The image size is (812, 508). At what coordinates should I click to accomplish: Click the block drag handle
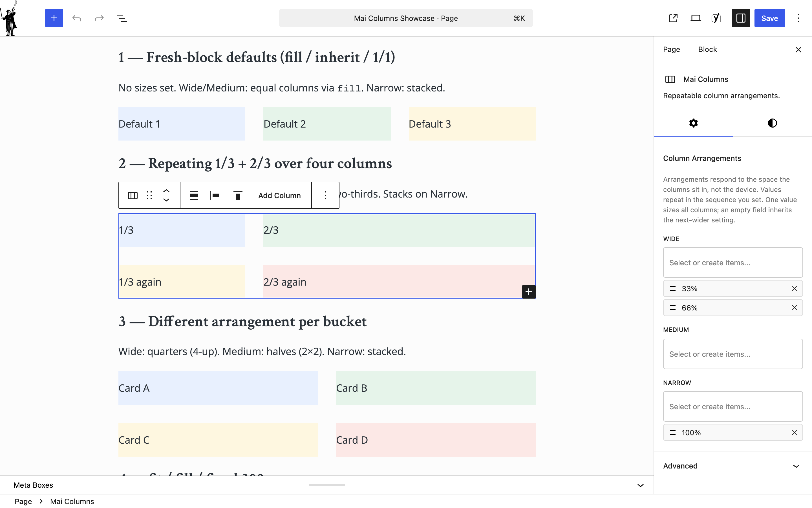click(x=149, y=195)
